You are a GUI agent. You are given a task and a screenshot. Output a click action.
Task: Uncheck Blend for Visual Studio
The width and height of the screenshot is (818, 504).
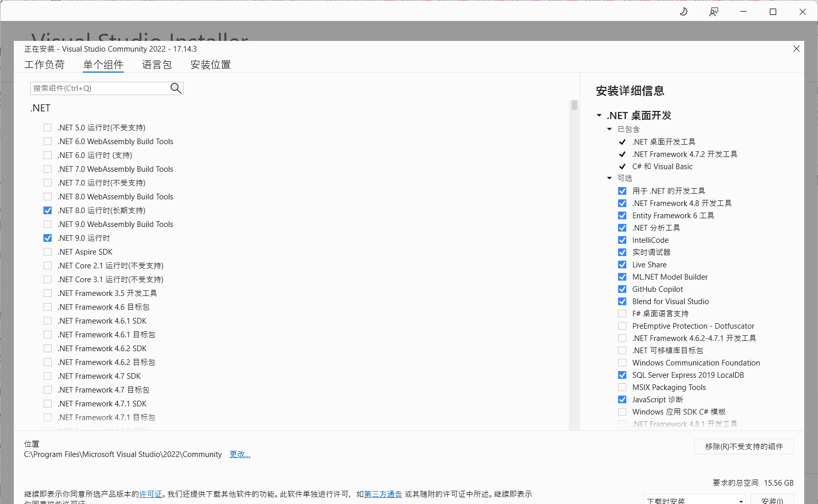tap(622, 302)
